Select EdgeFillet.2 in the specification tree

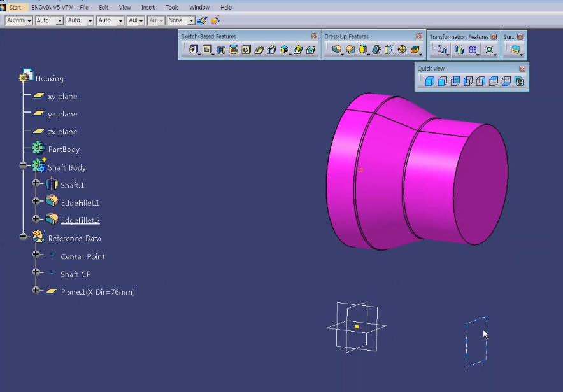coord(80,220)
